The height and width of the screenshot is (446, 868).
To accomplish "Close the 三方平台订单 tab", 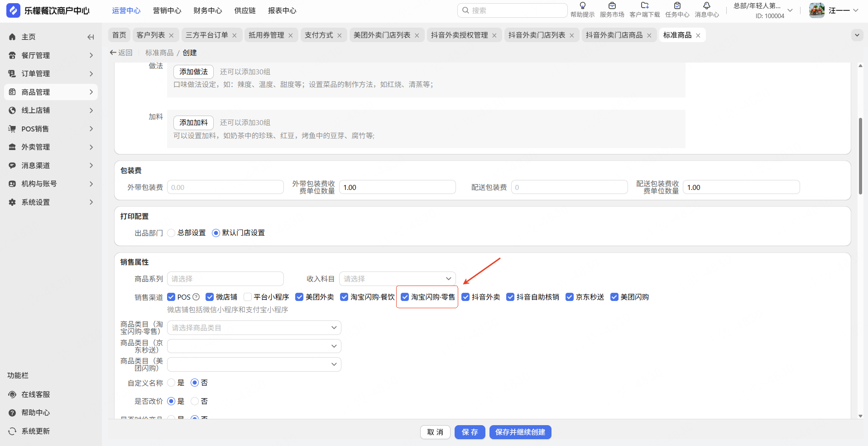I will point(235,35).
